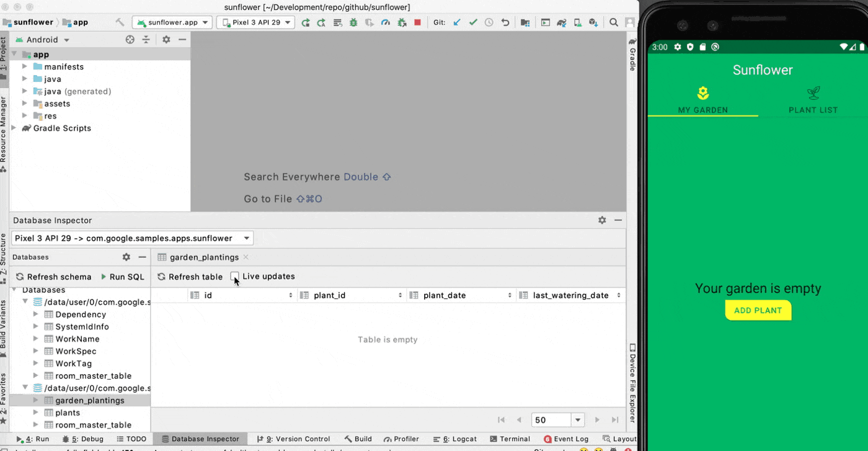Select the PLANT LIST tab in Sunflower
The image size is (868, 451).
pyautogui.click(x=813, y=100)
